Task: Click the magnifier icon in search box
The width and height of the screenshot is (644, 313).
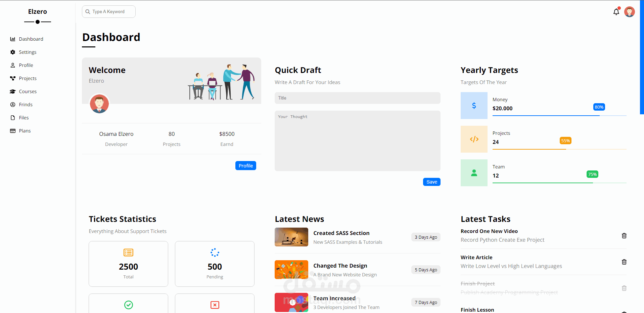Action: 88,12
